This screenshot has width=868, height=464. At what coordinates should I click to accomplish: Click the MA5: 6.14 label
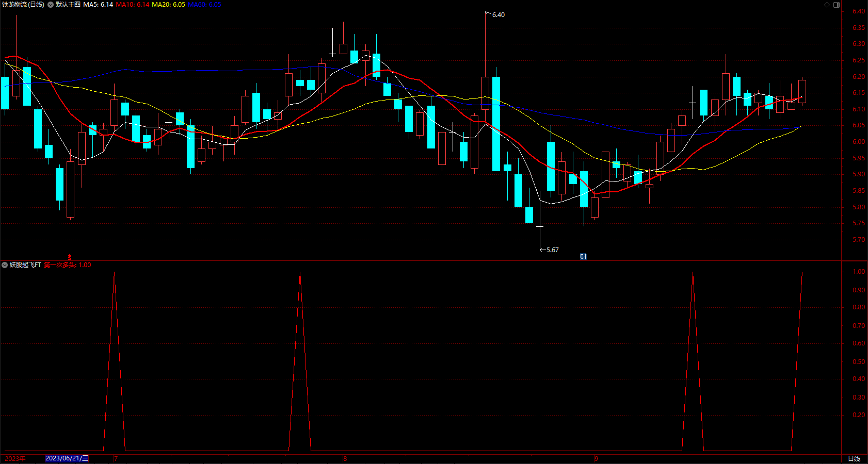(98, 5)
